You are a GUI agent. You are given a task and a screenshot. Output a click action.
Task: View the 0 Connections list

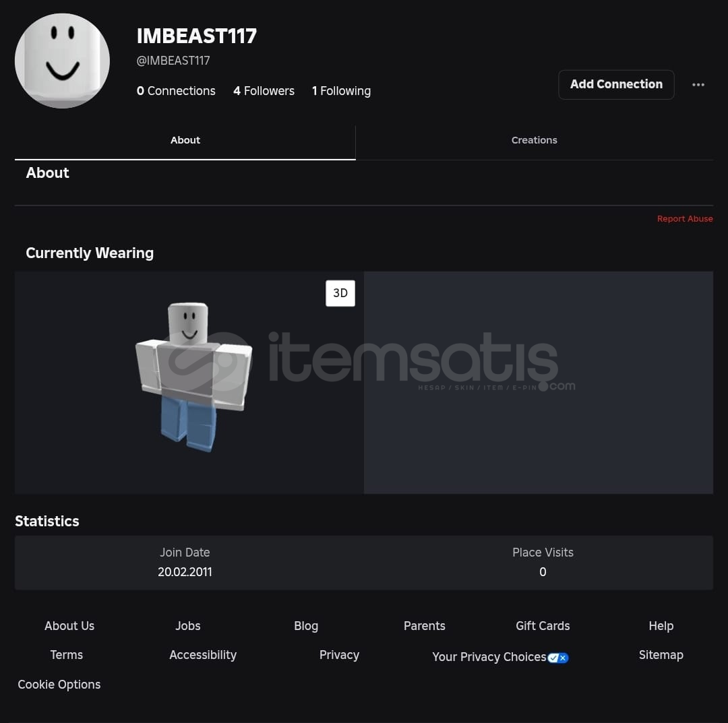point(176,91)
